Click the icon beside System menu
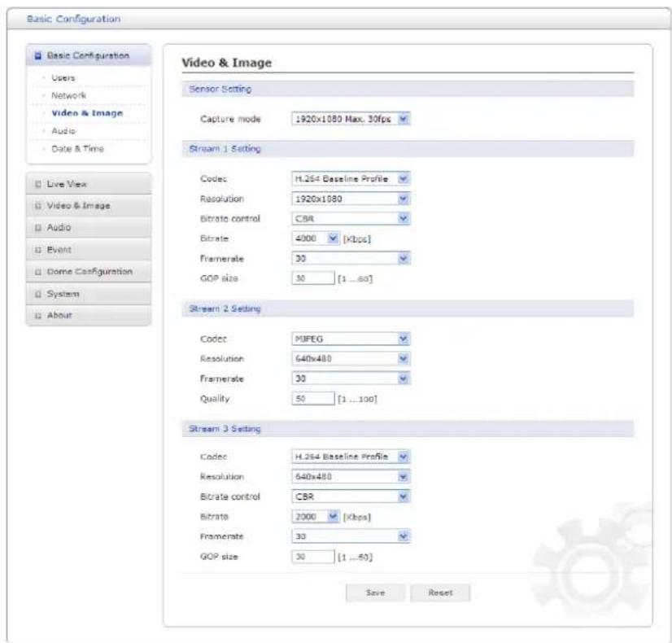This screenshot has height=643, width=672. (x=38, y=294)
